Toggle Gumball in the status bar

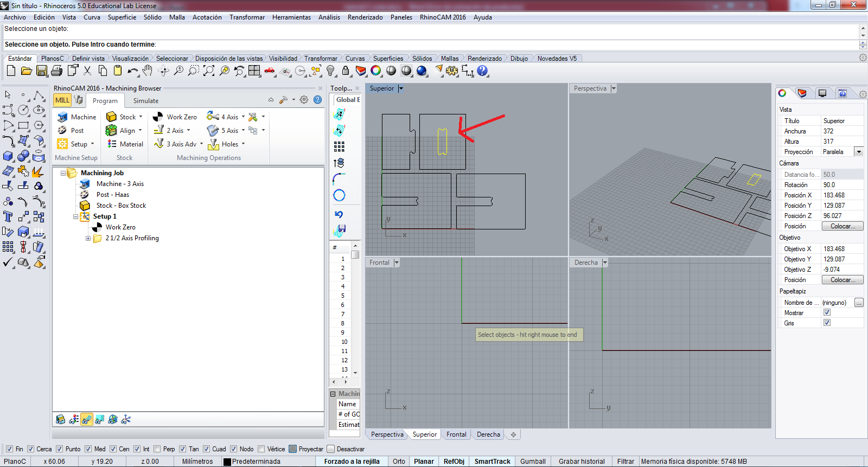(532, 462)
